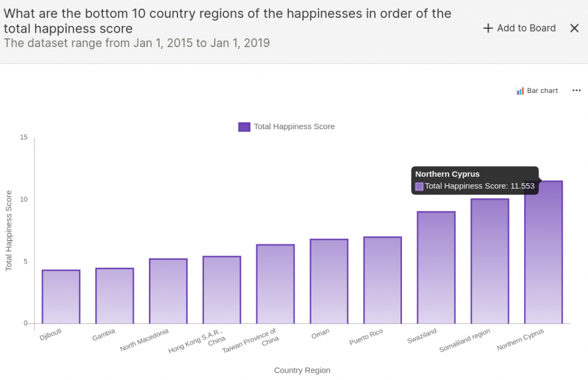The width and height of the screenshot is (588, 380).
Task: Select the Somaliland region bar
Action: 490,261
